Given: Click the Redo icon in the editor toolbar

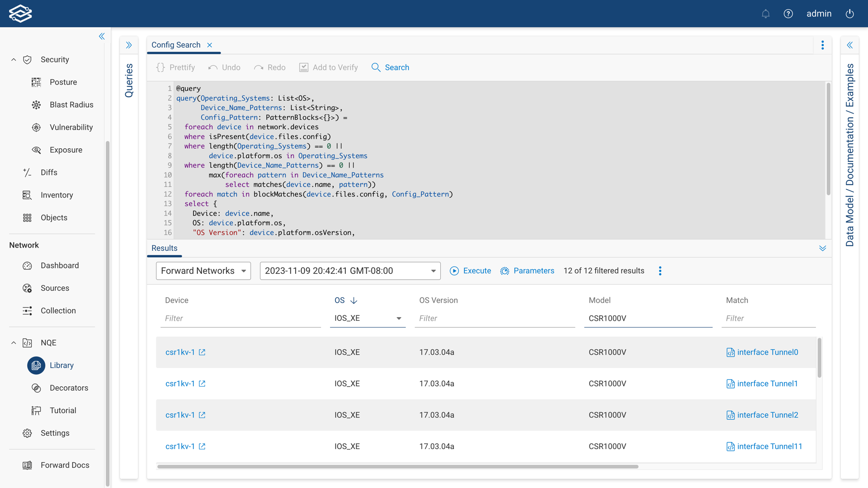Looking at the screenshot, I should [259, 67].
